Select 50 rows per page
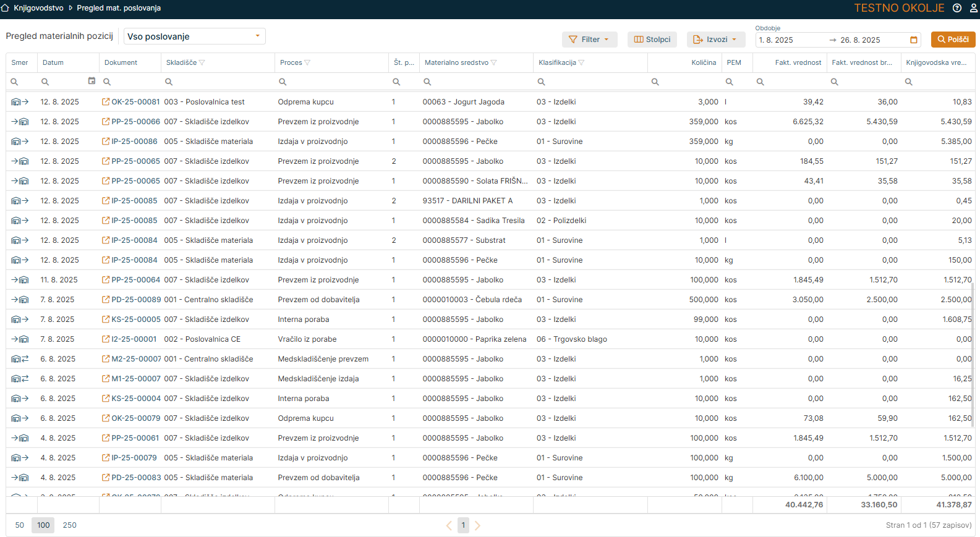The height and width of the screenshot is (537, 980). (x=20, y=525)
